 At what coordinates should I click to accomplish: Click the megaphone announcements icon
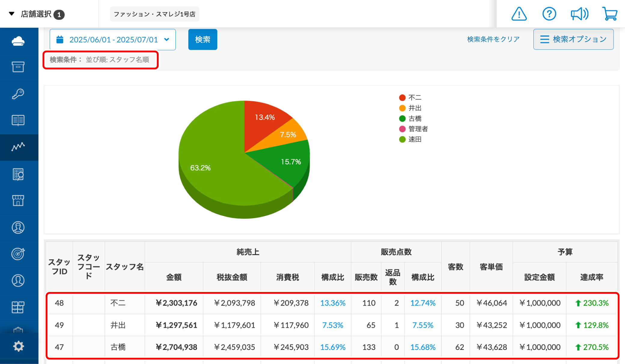point(579,14)
